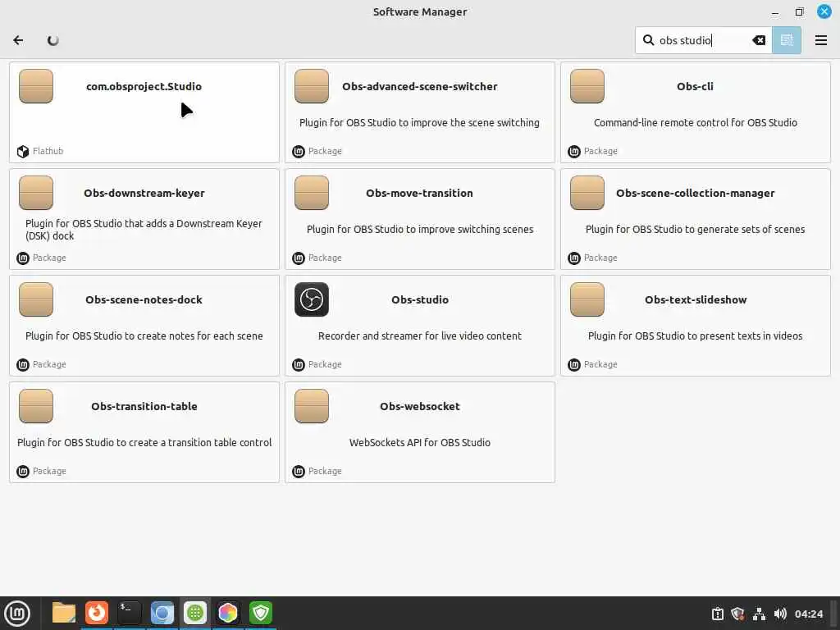Click the Obs-move-transition package icon

point(311,193)
